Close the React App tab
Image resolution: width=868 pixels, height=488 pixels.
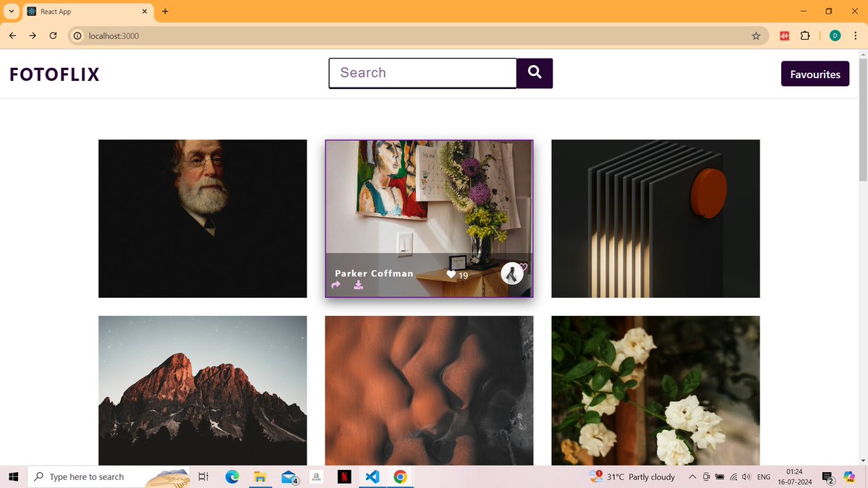pyautogui.click(x=144, y=12)
